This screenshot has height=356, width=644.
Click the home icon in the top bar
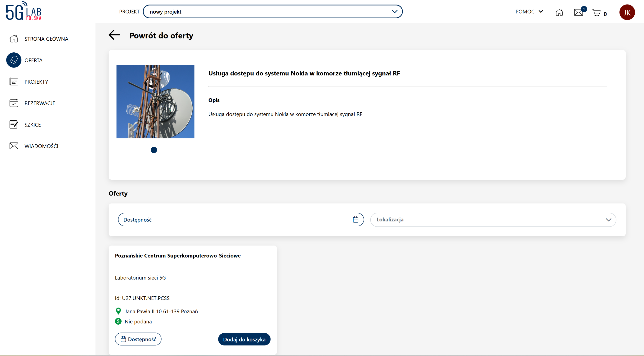(x=559, y=12)
